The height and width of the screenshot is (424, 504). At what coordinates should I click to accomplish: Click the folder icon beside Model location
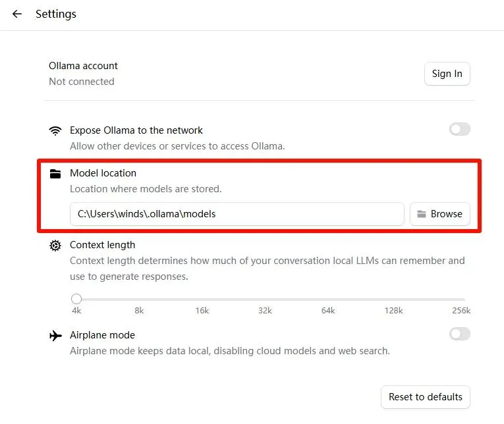click(55, 174)
